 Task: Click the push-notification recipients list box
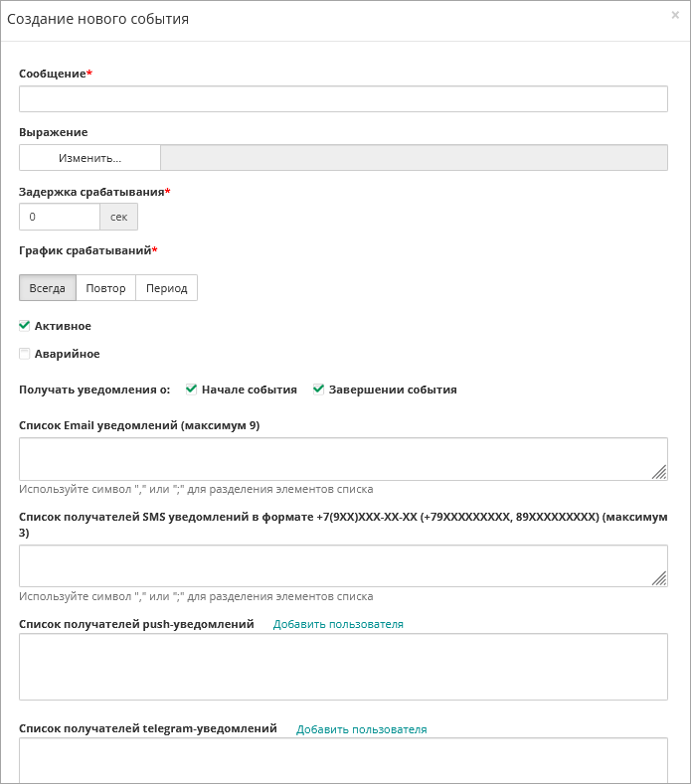pos(343,667)
